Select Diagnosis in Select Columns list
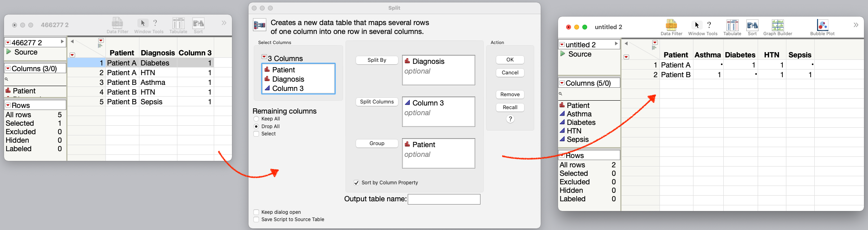Image resolution: width=868 pixels, height=230 pixels. [x=288, y=79]
